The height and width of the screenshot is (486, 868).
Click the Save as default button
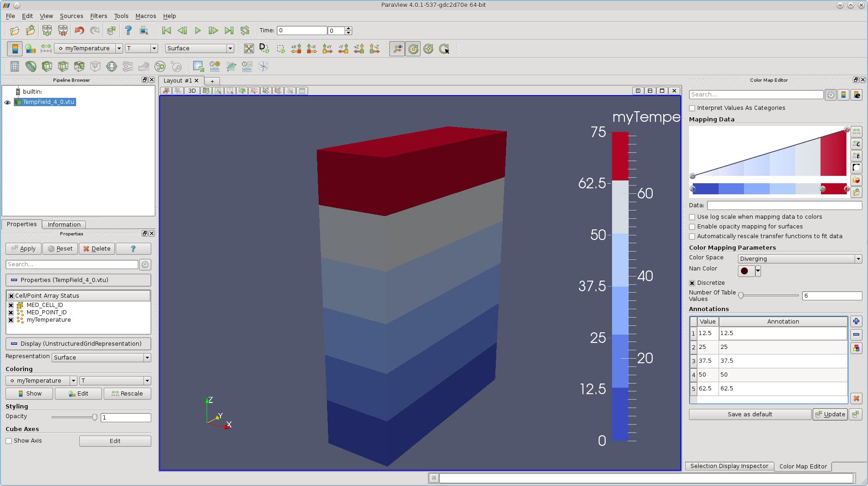[x=749, y=414]
